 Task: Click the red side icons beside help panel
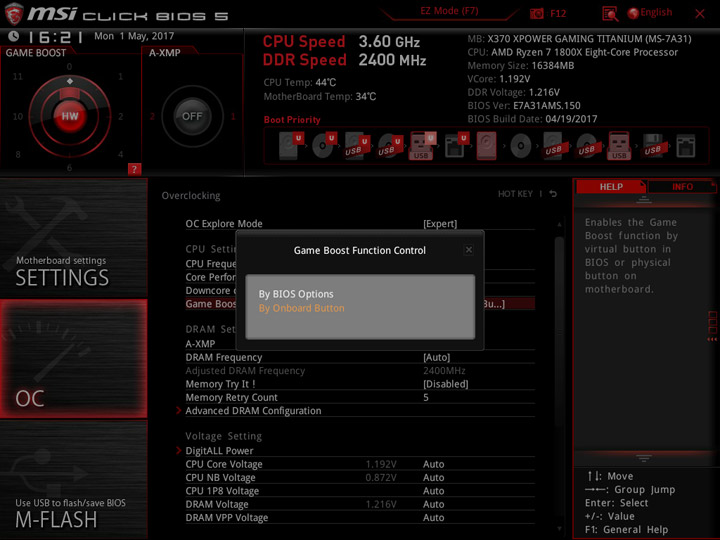[x=713, y=326]
